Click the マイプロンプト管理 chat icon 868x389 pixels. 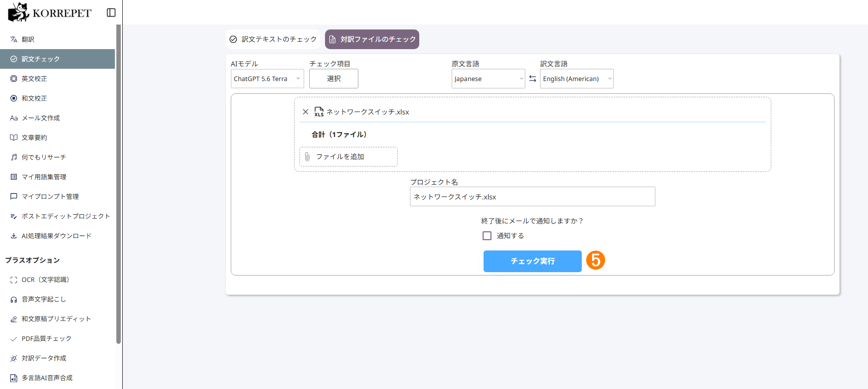click(x=14, y=196)
